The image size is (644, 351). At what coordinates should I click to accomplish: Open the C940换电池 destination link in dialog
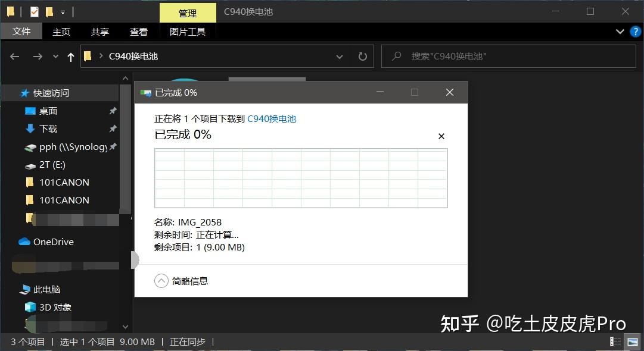coord(272,118)
